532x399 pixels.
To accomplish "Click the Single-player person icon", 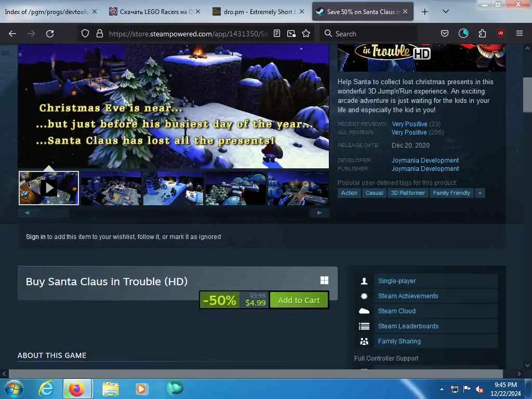I will coord(364,281).
